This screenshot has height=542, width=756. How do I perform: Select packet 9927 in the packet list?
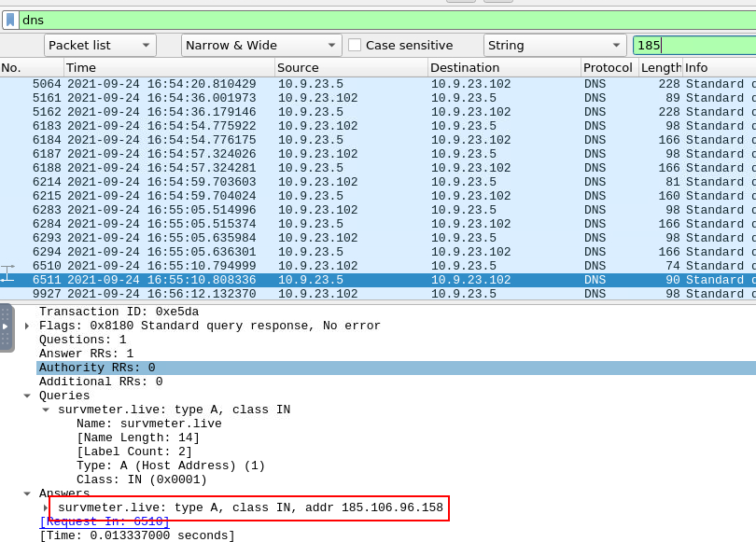click(x=373, y=294)
